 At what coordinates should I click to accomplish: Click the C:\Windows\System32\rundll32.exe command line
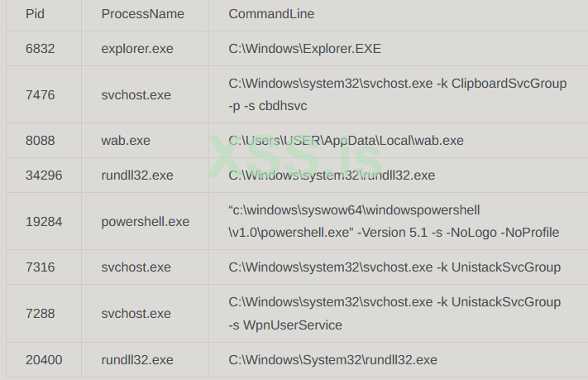coord(332,360)
